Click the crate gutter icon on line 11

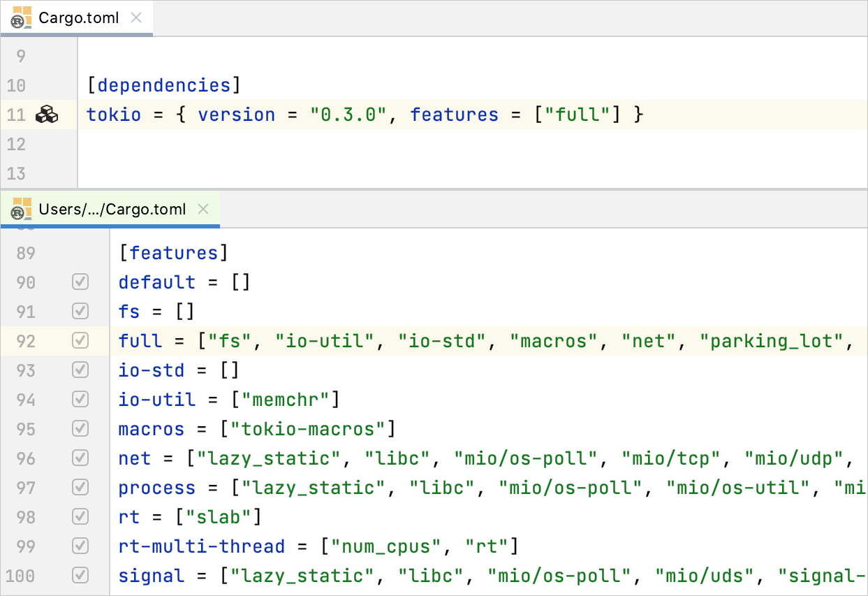tap(47, 115)
